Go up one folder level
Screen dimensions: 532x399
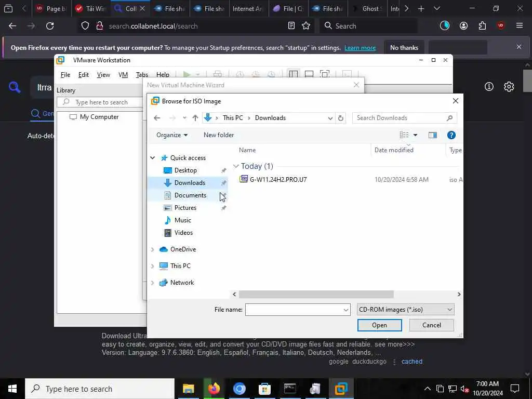pyautogui.click(x=195, y=118)
